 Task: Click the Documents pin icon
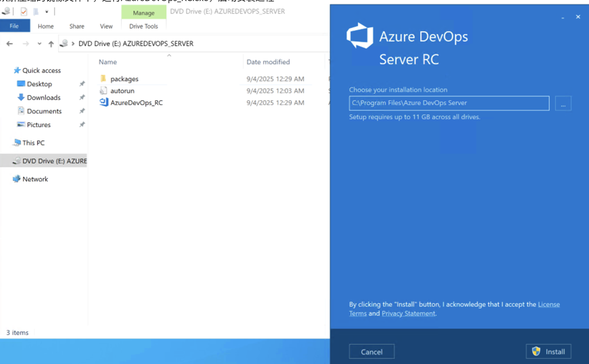[82, 111]
